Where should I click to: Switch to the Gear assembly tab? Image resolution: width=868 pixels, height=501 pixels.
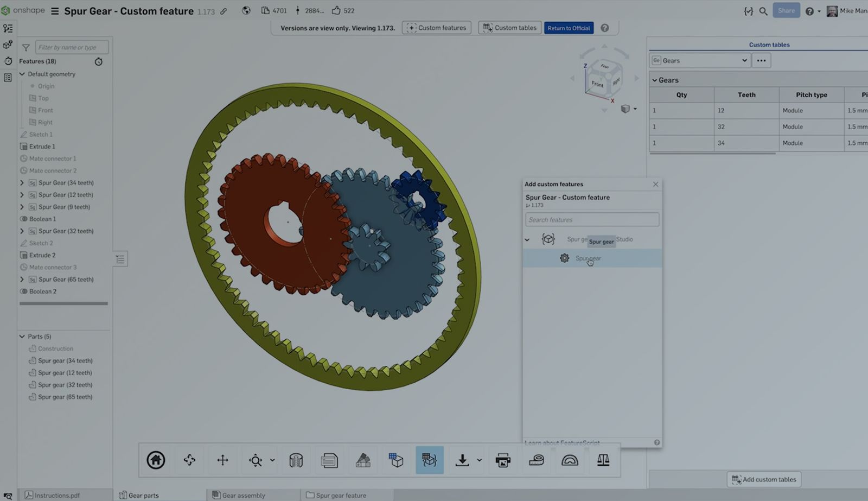243,495
